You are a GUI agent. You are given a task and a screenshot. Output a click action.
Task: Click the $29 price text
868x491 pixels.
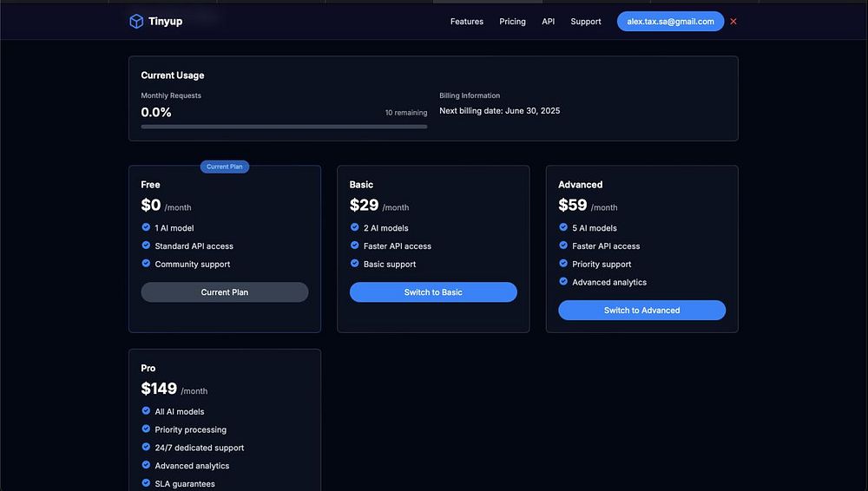(x=365, y=205)
